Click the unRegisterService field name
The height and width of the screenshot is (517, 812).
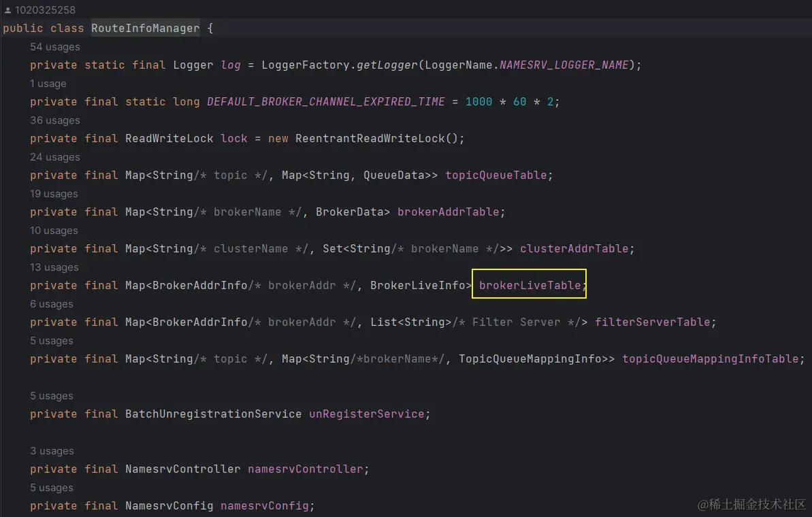click(x=367, y=414)
